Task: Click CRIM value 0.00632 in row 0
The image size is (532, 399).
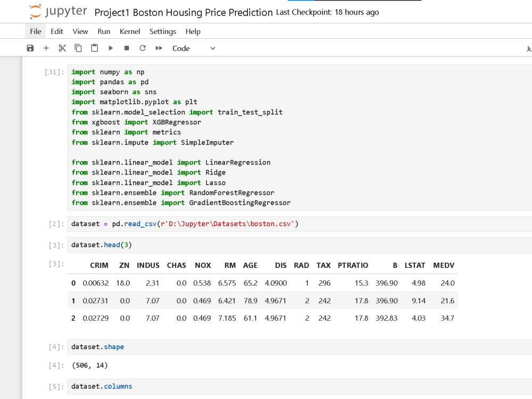Action: click(96, 283)
